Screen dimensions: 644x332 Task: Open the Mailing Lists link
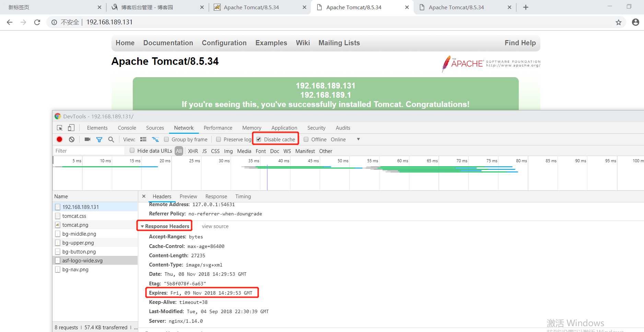coord(339,43)
